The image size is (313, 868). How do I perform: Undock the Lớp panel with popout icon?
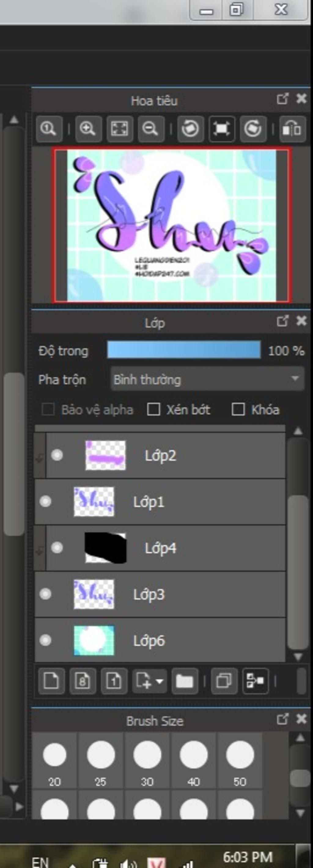(x=282, y=321)
